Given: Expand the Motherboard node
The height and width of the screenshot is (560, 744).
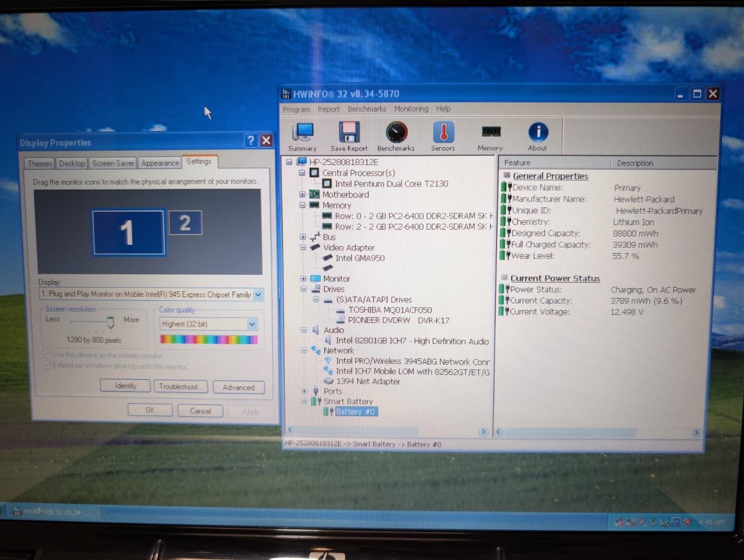Looking at the screenshot, I should pos(302,194).
